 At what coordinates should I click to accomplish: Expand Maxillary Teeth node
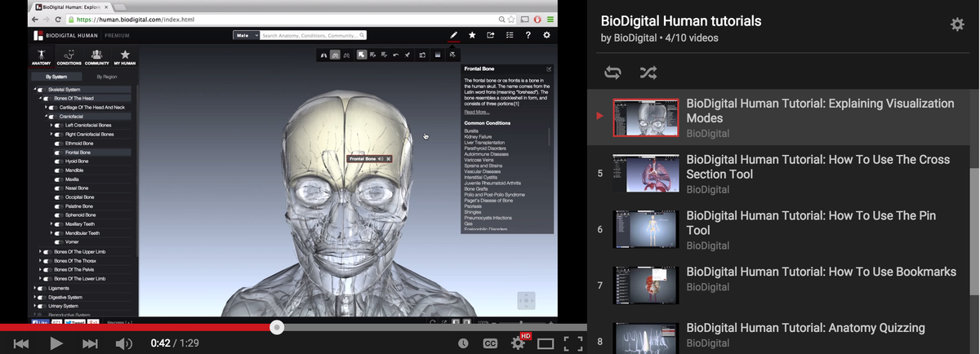[51, 224]
